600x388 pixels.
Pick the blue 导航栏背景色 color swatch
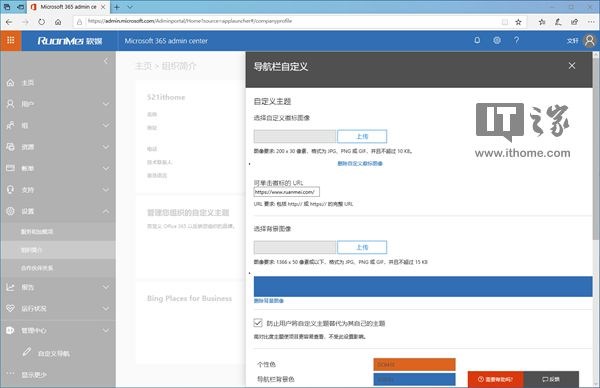tap(414, 380)
